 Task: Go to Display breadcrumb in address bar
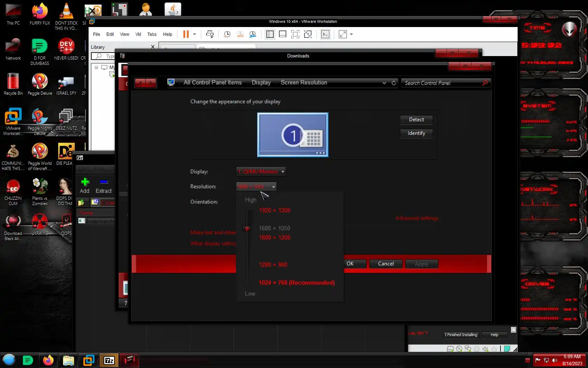click(x=261, y=83)
